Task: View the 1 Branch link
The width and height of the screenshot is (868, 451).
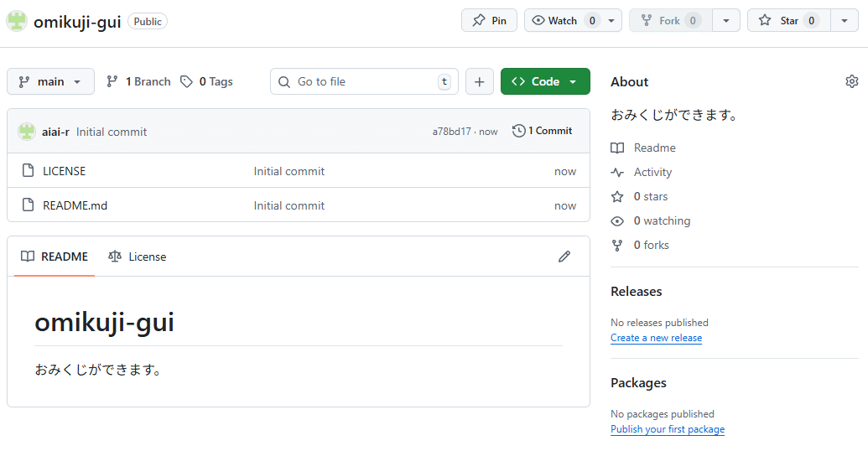Action: click(138, 81)
